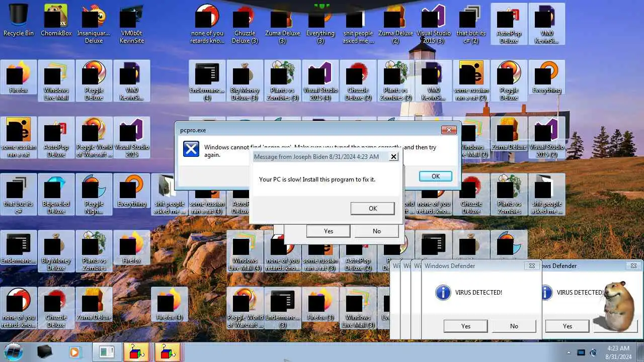Select the Bejeweled Deluxe desktop icon
The image size is (644, 362).
(x=56, y=194)
